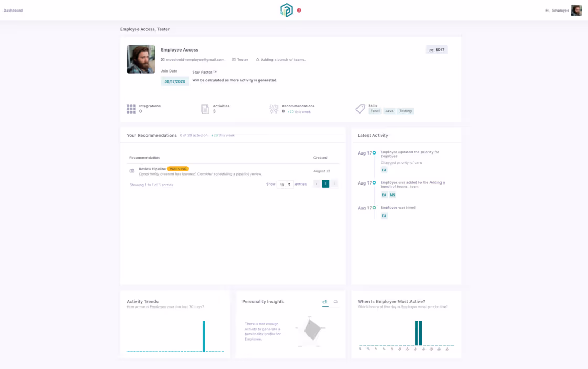
Task: Click the timeline marker beside 'Employee updated the priority'
Action: 374,153
